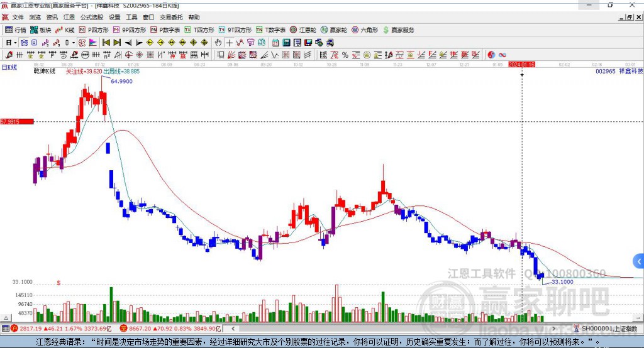
Task: Open the 公式选股 menu
Action: [x=92, y=17]
